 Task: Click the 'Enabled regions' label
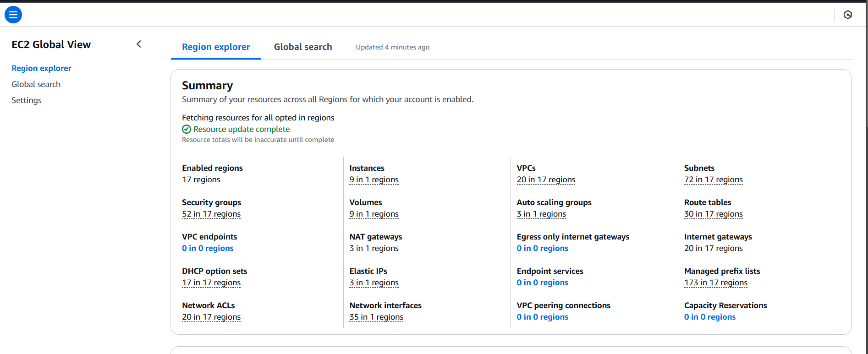(x=212, y=168)
